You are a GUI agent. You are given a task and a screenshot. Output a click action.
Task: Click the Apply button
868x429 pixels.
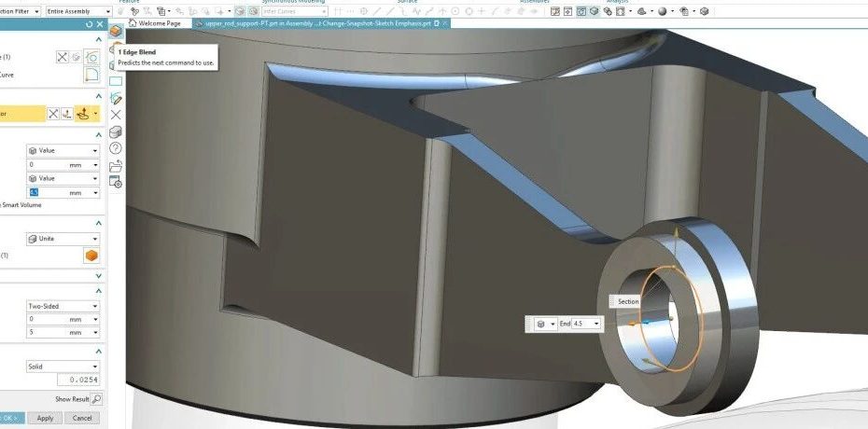[x=45, y=419]
